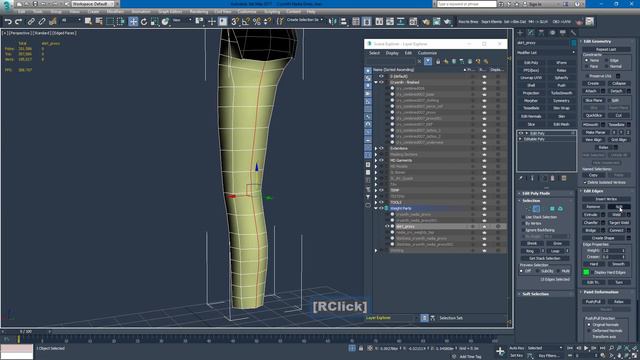This screenshot has height=360, width=640.
Task: Switch to the Hierarchy command panel tab
Action: click(x=541, y=33)
